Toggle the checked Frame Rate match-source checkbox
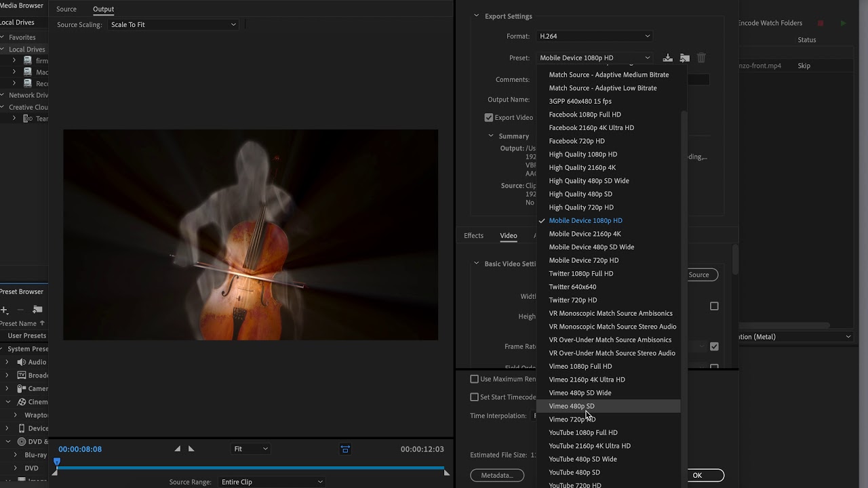 coord(714,346)
